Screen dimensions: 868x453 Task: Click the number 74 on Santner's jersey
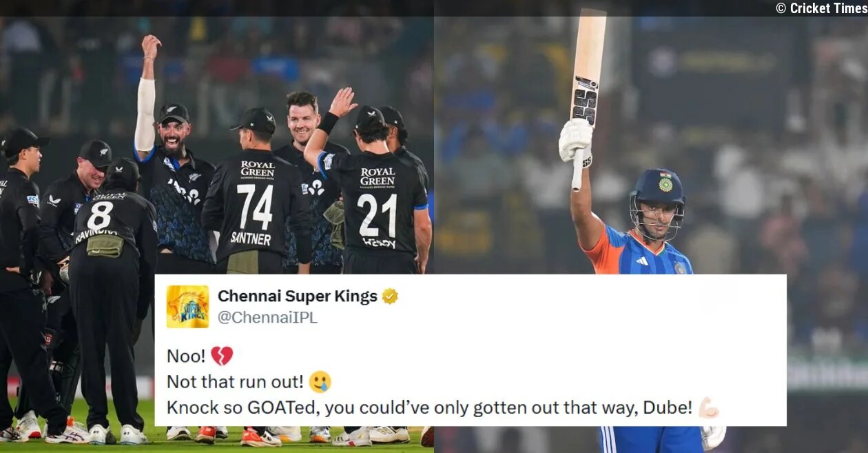255,207
